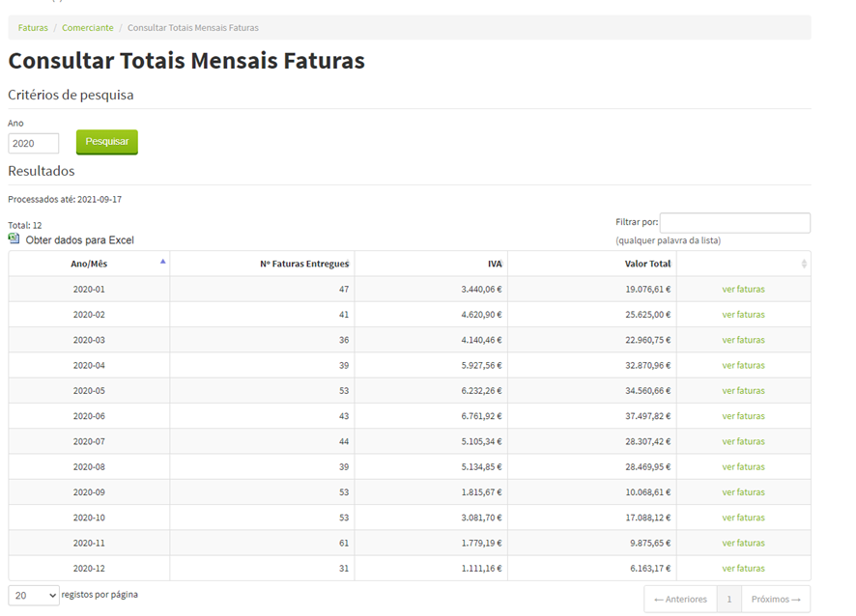Sort by Nº Faturas Entregues column
This screenshot has height=616, width=856.
(303, 264)
